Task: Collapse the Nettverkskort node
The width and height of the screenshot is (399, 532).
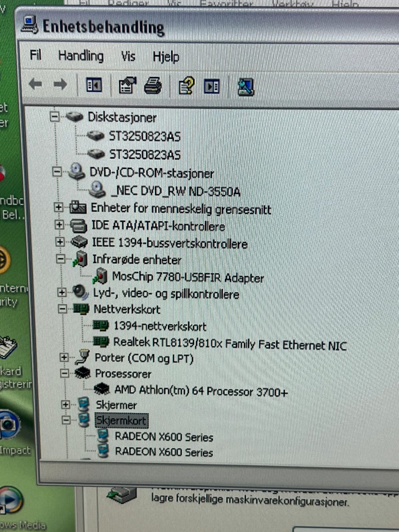Action: 63,309
